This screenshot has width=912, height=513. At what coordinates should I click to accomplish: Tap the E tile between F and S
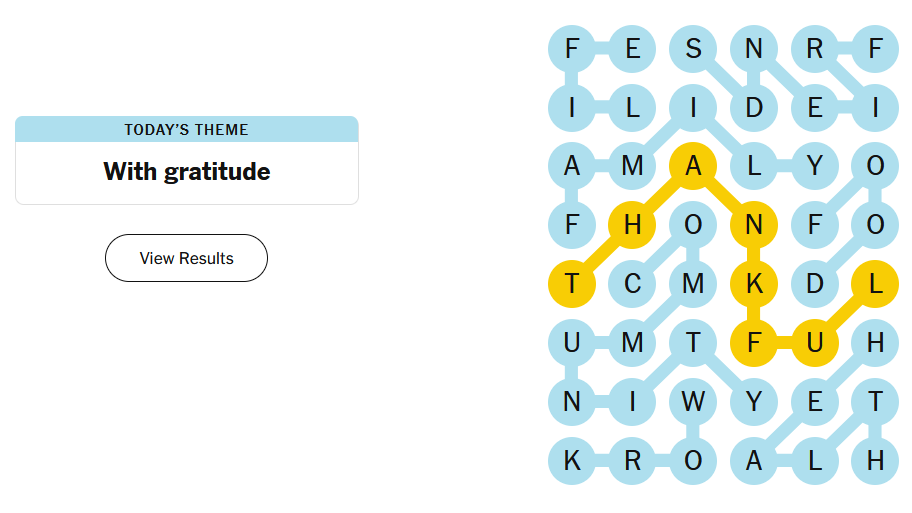632,48
